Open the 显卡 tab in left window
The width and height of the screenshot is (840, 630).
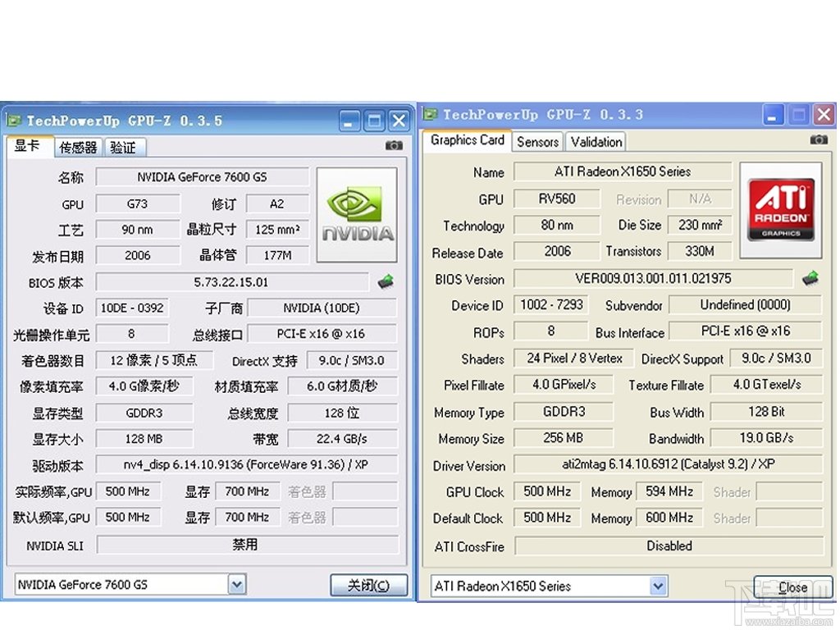coord(30,146)
